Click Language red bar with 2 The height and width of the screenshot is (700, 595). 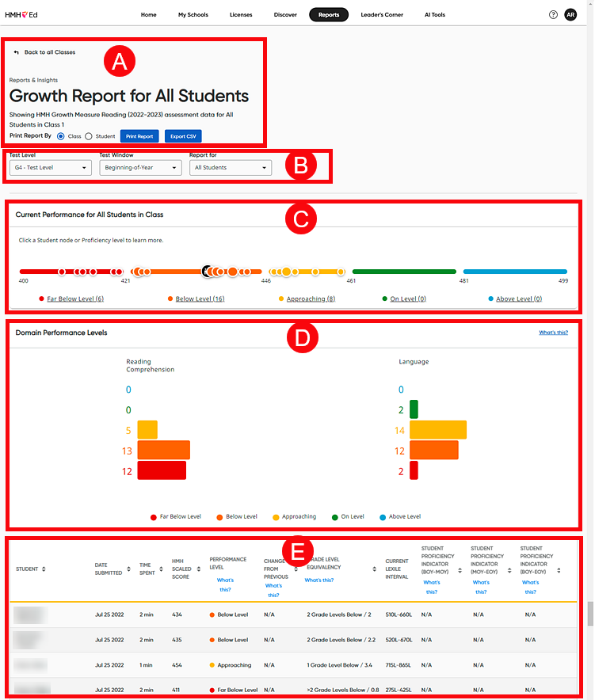(414, 470)
